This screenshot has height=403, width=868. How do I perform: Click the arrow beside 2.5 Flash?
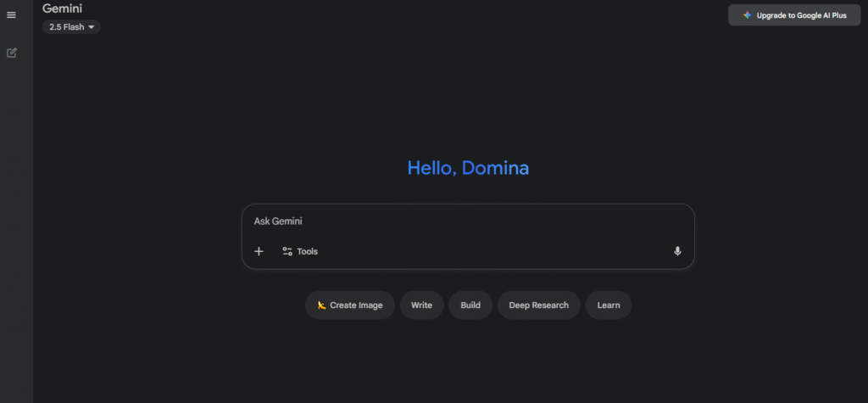92,27
